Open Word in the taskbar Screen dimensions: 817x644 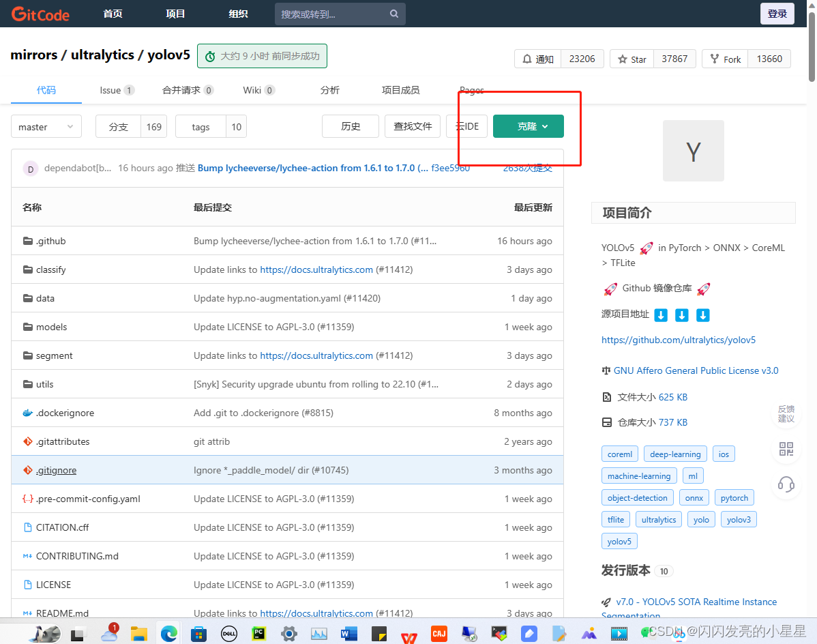pos(348,634)
